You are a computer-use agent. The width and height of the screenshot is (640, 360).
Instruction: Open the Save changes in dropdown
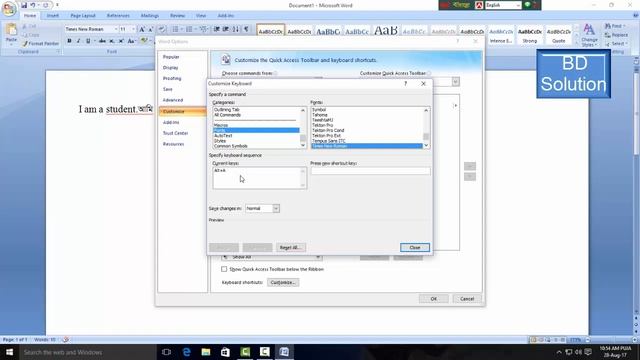[276, 209]
